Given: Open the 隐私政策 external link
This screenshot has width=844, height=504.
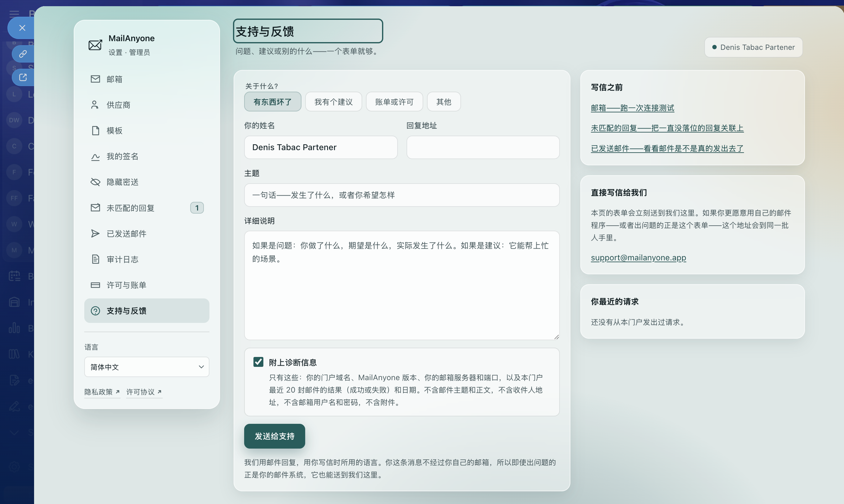Looking at the screenshot, I should pos(102,392).
